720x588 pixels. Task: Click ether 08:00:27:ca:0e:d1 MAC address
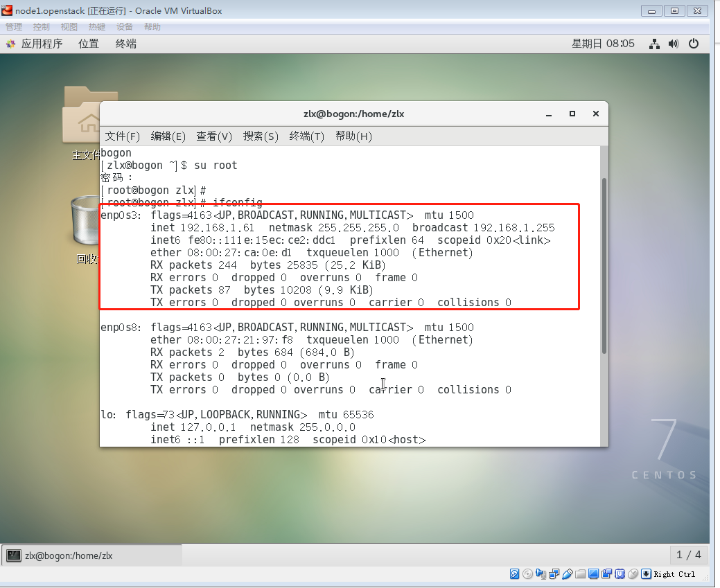221,253
